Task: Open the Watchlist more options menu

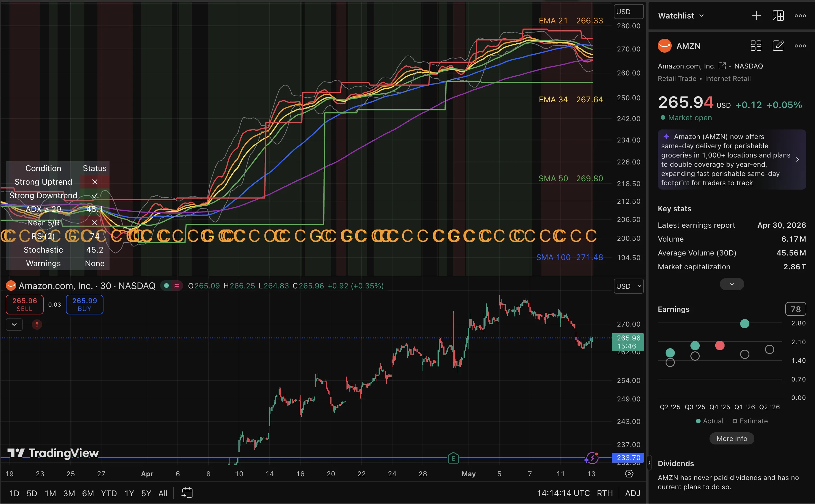Action: pos(800,16)
